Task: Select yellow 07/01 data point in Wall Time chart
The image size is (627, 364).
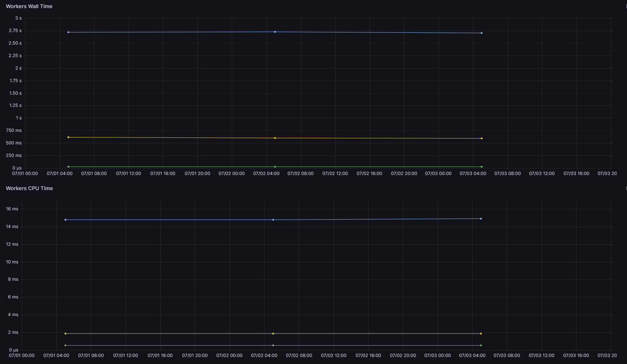Action: pos(68,137)
